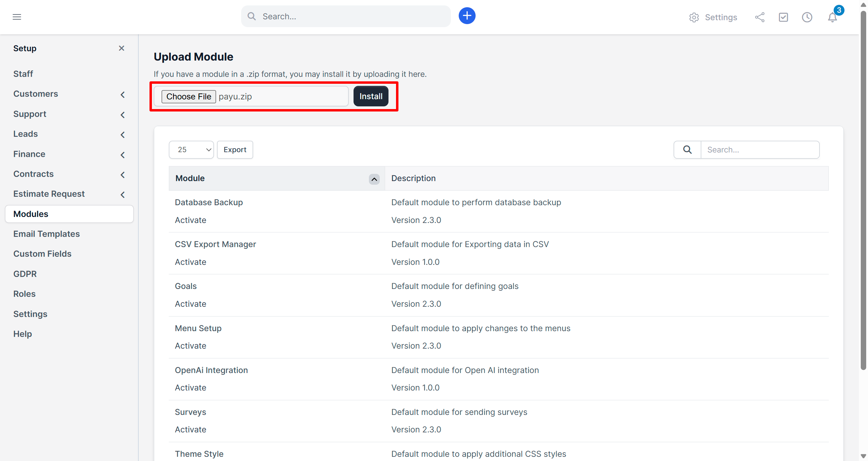Focus the modules table Search field
Viewport: 868px width, 461px height.
760,150
